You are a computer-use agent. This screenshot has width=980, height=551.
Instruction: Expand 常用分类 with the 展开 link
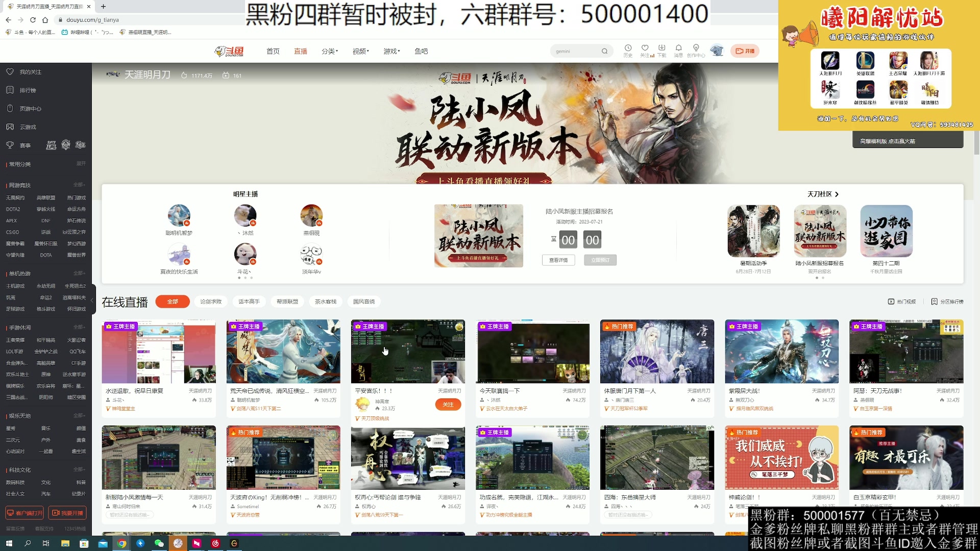pyautogui.click(x=80, y=164)
